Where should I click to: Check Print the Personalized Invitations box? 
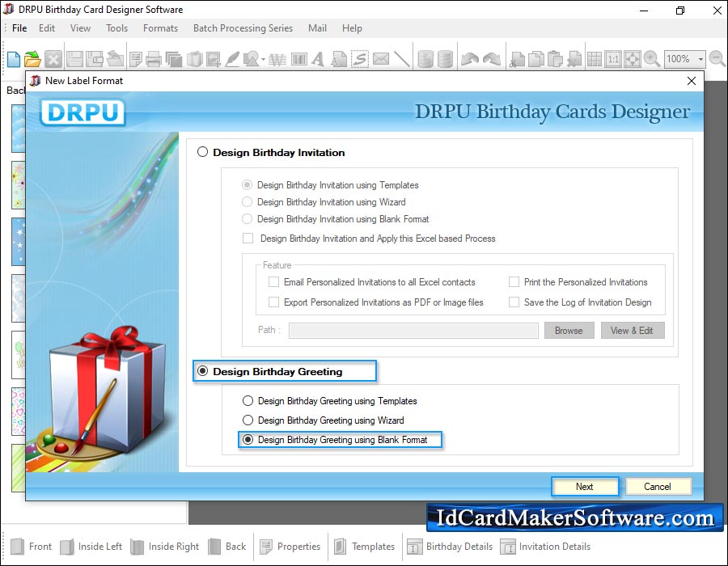click(514, 281)
